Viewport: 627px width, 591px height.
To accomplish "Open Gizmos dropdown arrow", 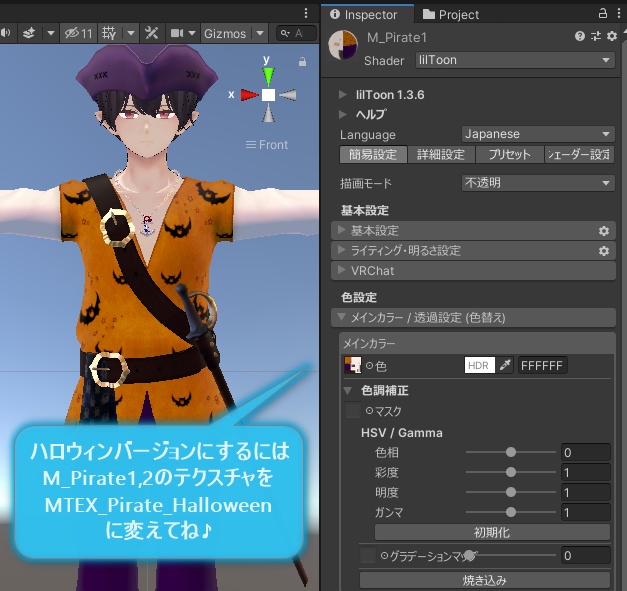I will [260, 33].
